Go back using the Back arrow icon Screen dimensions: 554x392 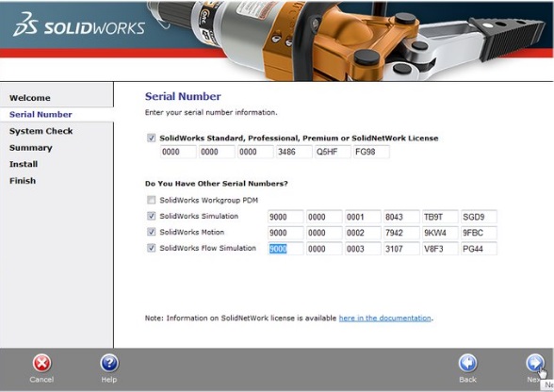[x=467, y=363]
